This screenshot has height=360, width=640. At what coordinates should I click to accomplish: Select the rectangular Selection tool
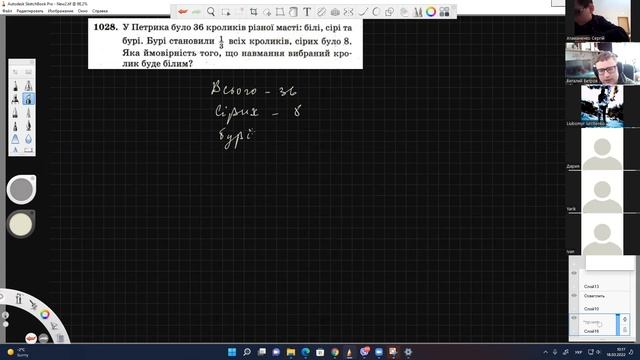click(x=225, y=12)
